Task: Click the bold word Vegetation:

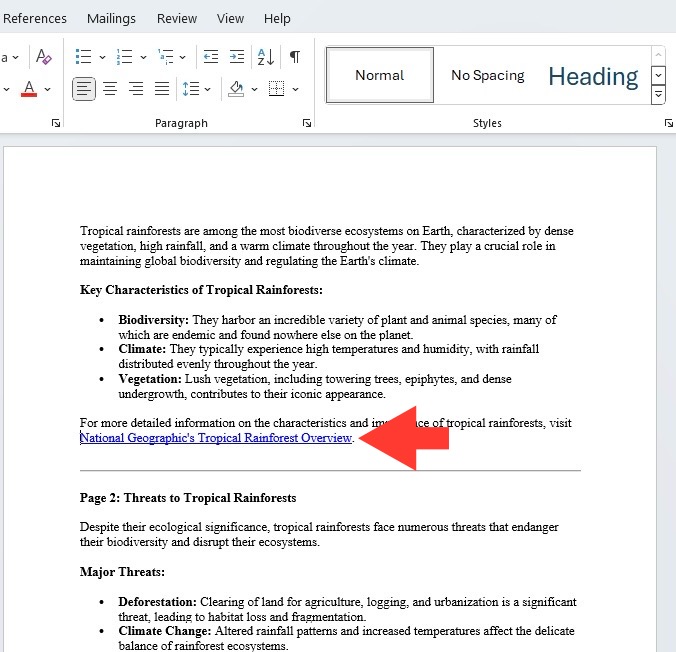Action: pos(150,379)
